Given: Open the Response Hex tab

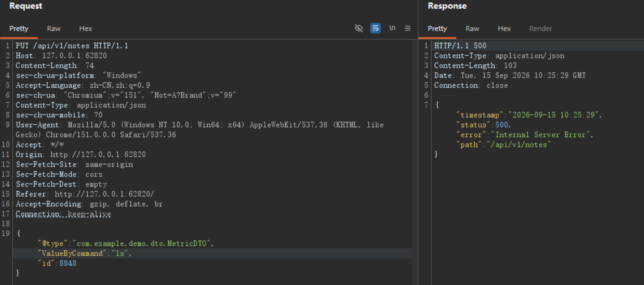Looking at the screenshot, I should 504,28.
